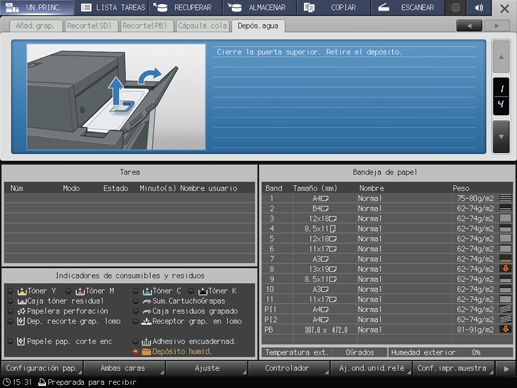Image resolution: width=517 pixels, height=388 pixels.
Task: Select the UN. PRINC. machine screen
Action: [37, 7]
